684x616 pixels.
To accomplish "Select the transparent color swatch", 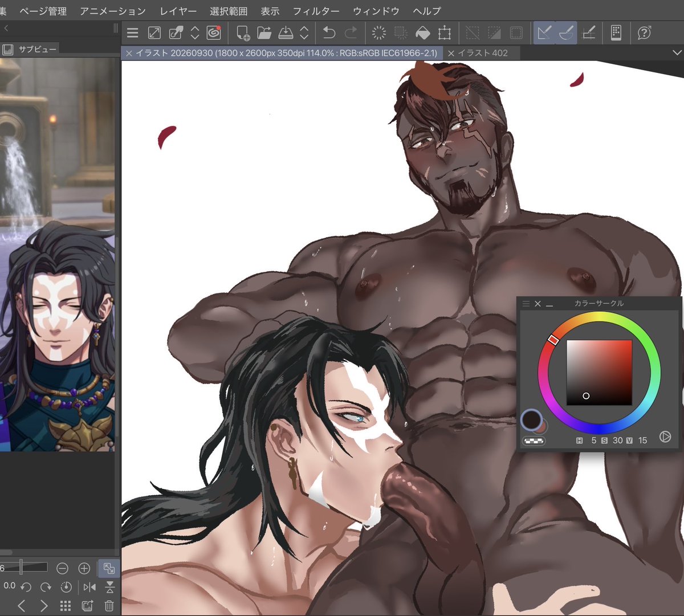I will pos(534,440).
